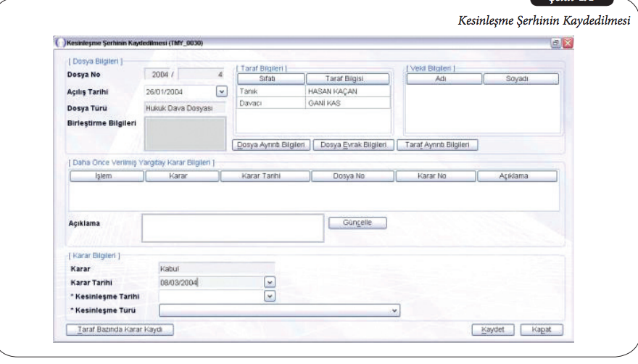Open Taraf Ayrıntı Bilgileri
Viewport: 638px width, 364px height.
click(x=437, y=144)
